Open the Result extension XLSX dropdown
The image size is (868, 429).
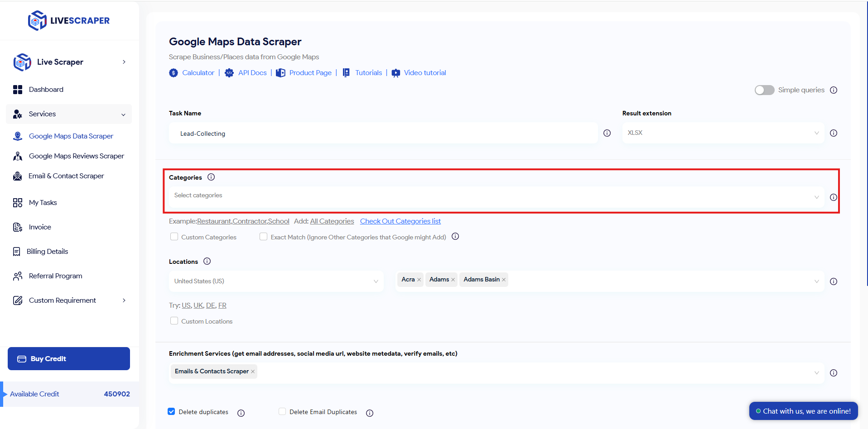pyautogui.click(x=723, y=133)
